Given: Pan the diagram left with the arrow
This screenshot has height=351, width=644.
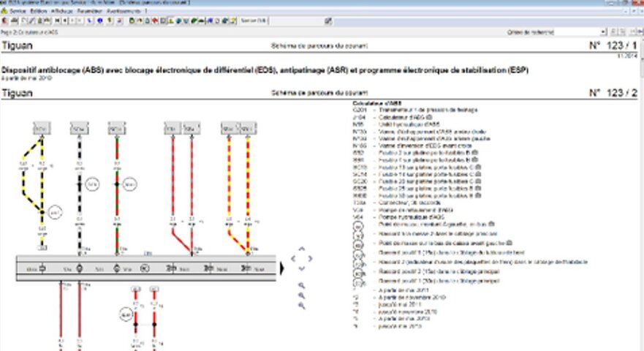Looking at the screenshot, I should coord(293,259).
